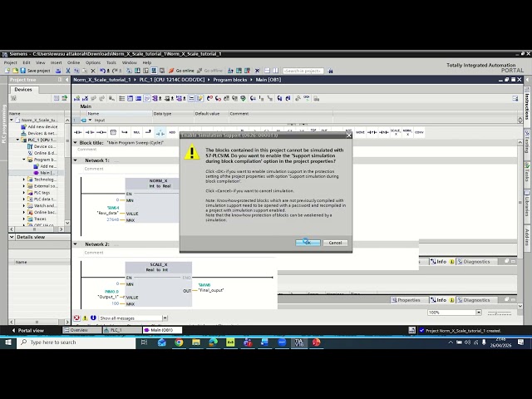Collapse the Project tree panel arrow
The image size is (532, 399).
(x=66, y=80)
